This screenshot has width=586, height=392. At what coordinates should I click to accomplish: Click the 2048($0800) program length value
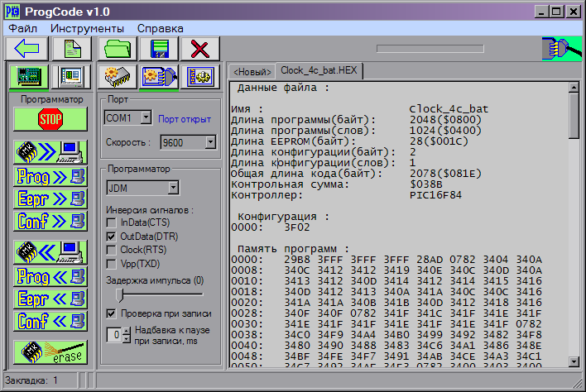click(445, 120)
